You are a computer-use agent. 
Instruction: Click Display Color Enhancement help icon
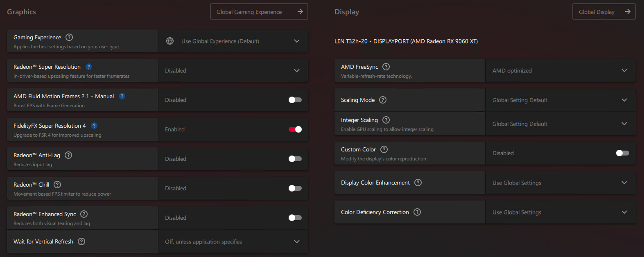pyautogui.click(x=418, y=183)
